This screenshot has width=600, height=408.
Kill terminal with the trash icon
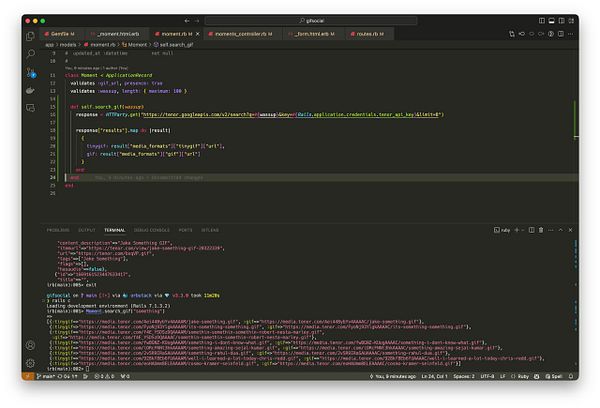(x=541, y=230)
